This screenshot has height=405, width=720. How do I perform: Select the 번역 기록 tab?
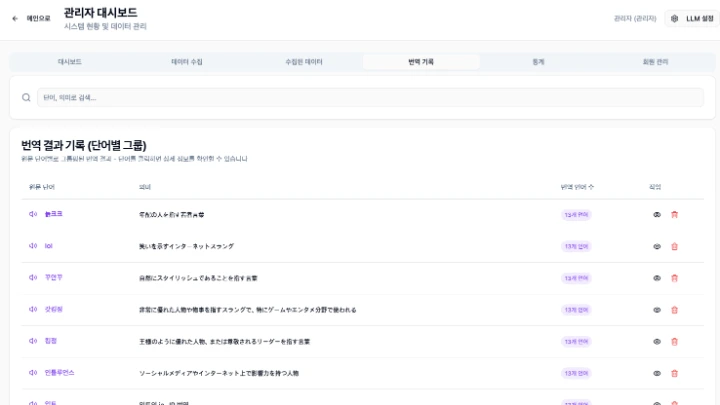click(x=421, y=62)
